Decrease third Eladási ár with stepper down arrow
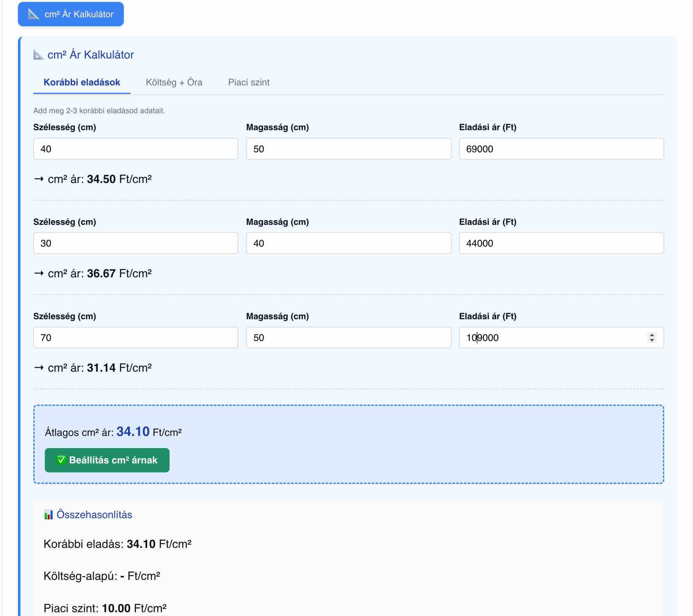Viewport: 693px width, 616px height. [652, 340]
